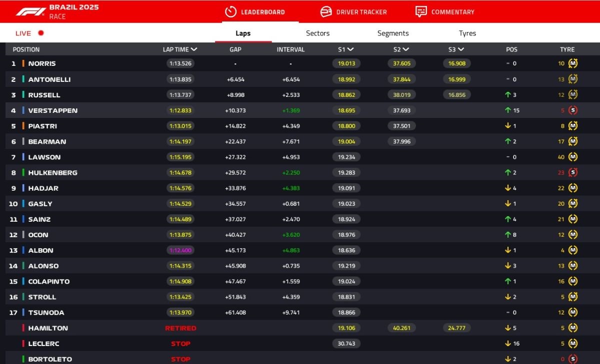Select driver name Verstappen in leaderboard

52,110
